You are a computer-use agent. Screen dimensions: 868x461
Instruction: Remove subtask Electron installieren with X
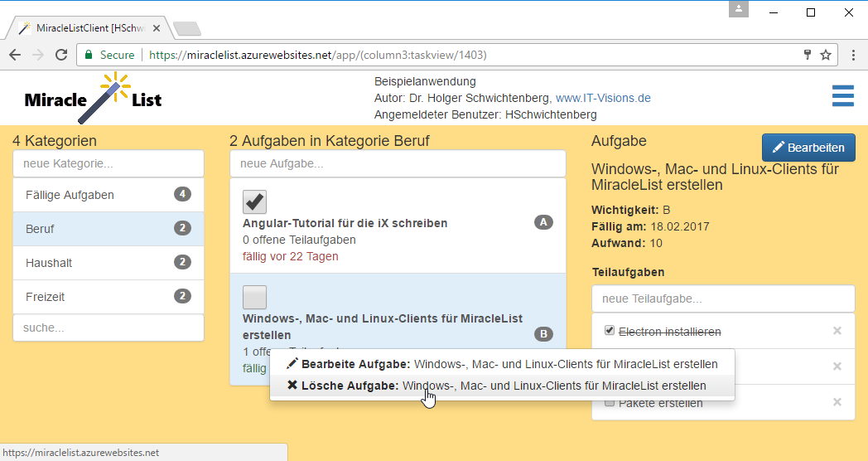pyautogui.click(x=837, y=331)
